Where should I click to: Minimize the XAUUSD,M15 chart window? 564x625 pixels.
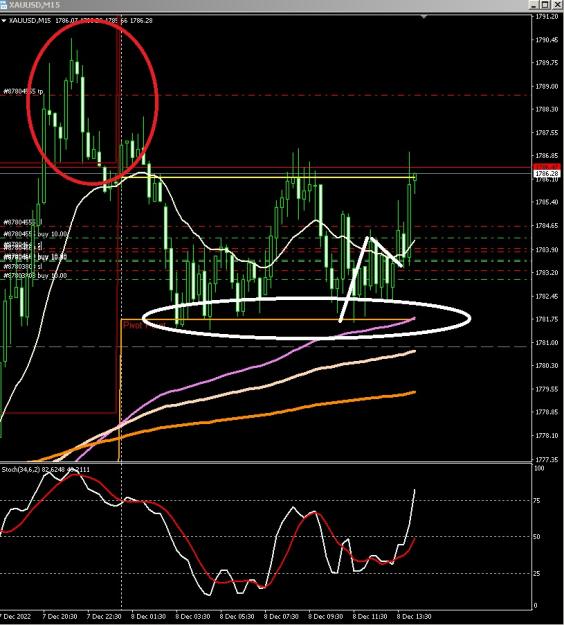tap(535, 5)
